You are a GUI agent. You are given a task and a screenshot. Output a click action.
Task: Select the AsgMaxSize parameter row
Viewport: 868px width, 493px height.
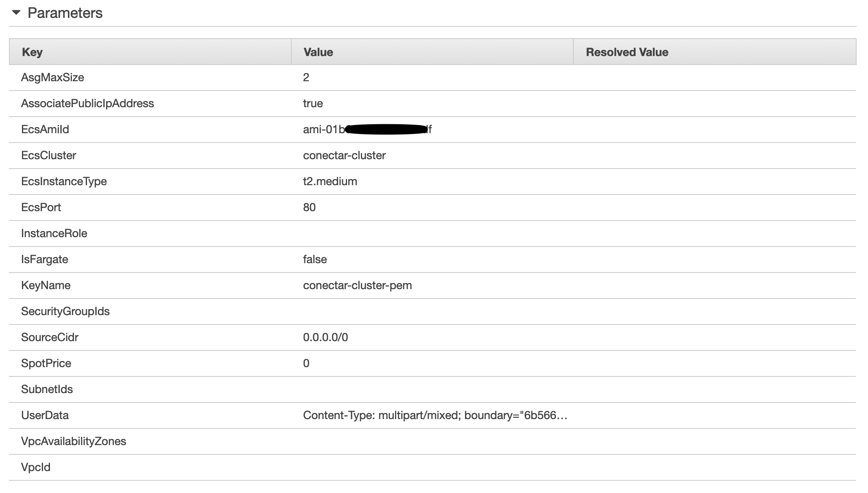pos(53,77)
